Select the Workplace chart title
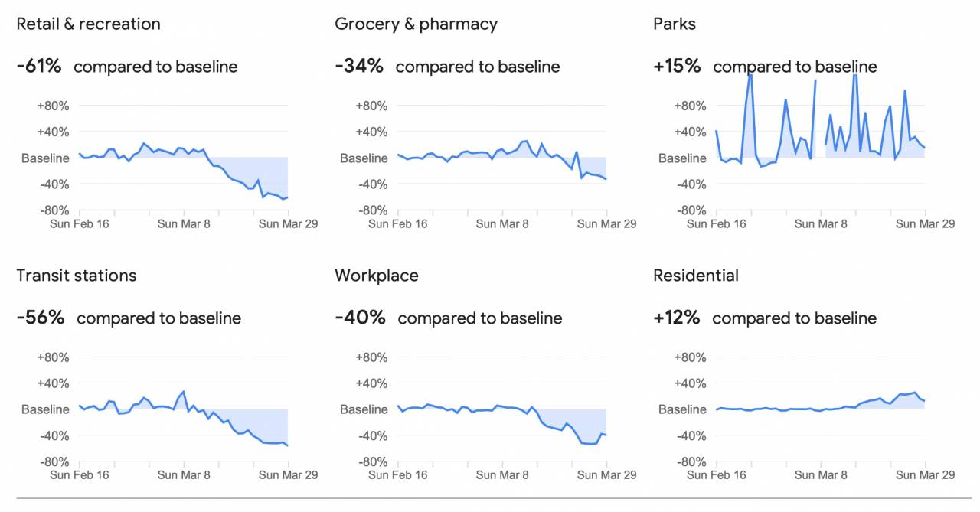Image resolution: width=980 pixels, height=512 pixels. (377, 276)
